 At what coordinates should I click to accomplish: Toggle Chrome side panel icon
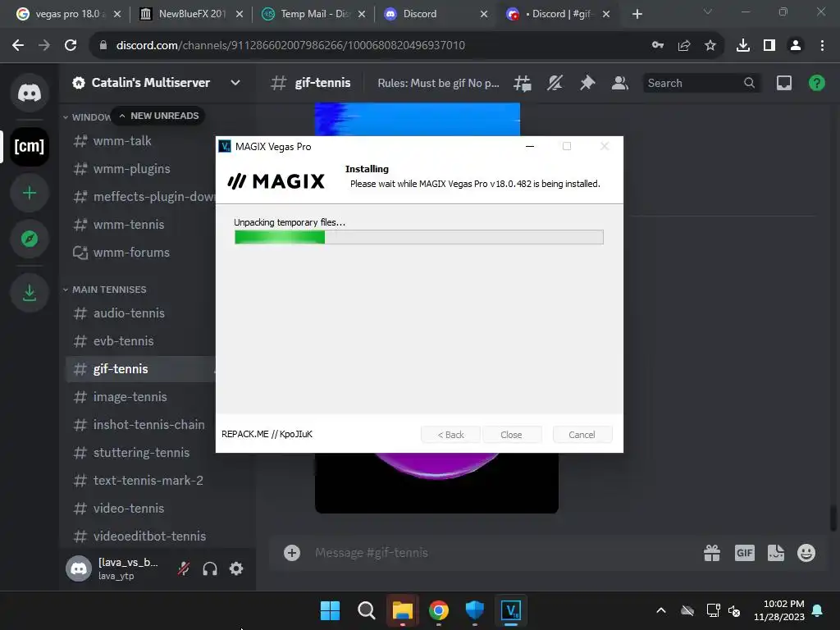(x=769, y=46)
